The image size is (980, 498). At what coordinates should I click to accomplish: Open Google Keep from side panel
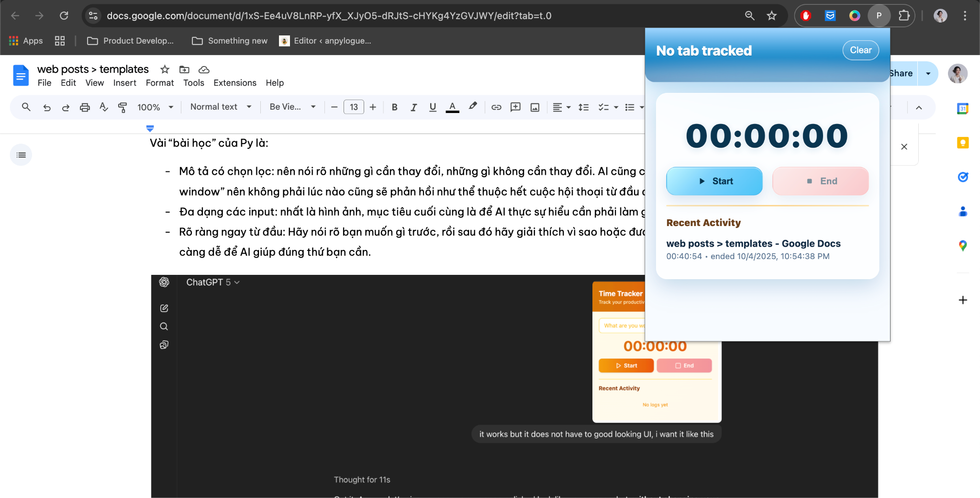pyautogui.click(x=963, y=143)
